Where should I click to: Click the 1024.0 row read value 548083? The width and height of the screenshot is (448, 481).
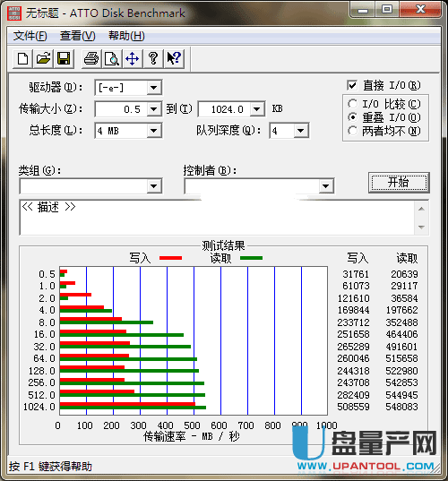(x=401, y=407)
